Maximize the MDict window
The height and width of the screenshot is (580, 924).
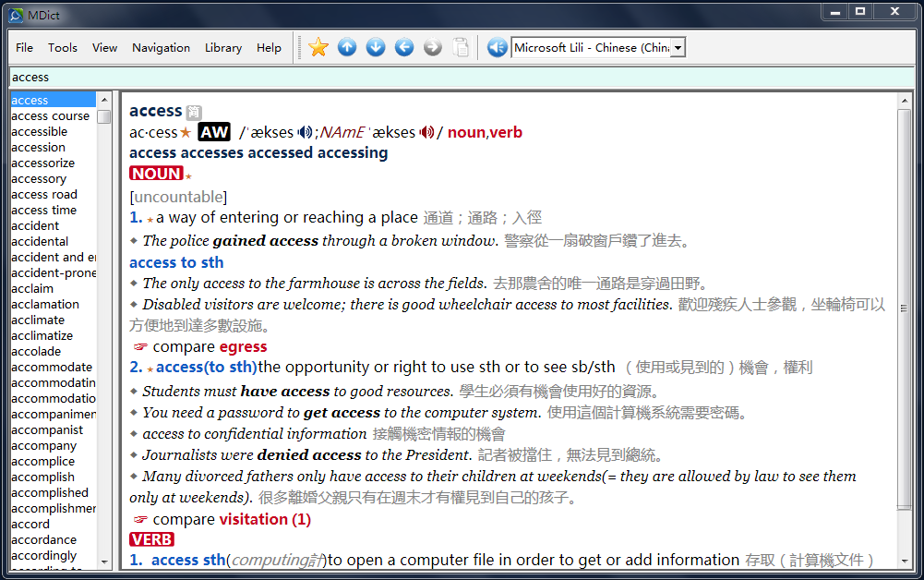[860, 12]
